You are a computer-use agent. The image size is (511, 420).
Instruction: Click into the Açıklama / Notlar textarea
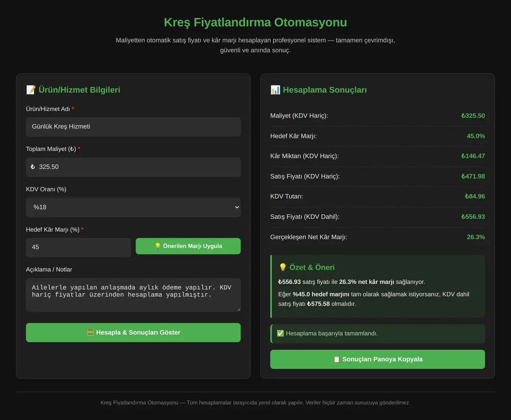[x=133, y=295]
